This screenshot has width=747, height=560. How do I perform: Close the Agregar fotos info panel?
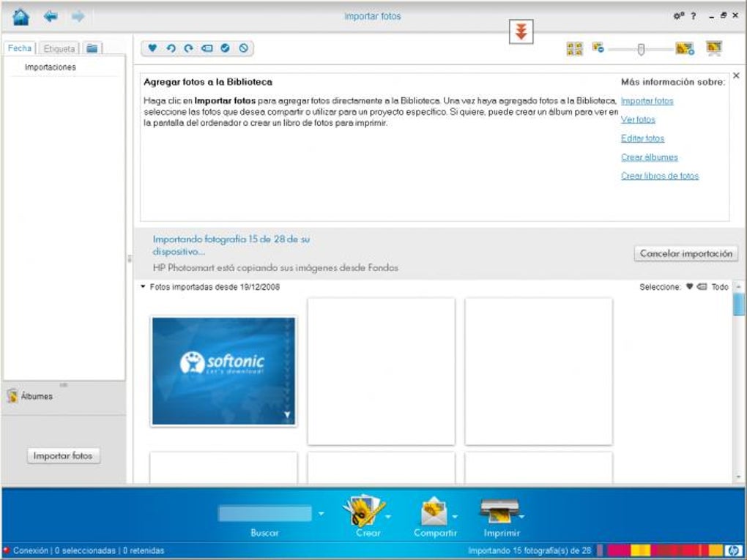pyautogui.click(x=736, y=75)
